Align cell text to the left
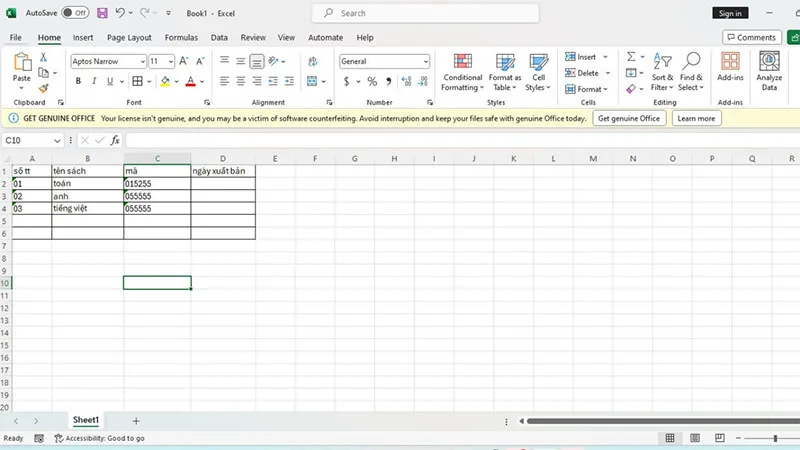Screen dimensions: 800x450 pos(224,81)
